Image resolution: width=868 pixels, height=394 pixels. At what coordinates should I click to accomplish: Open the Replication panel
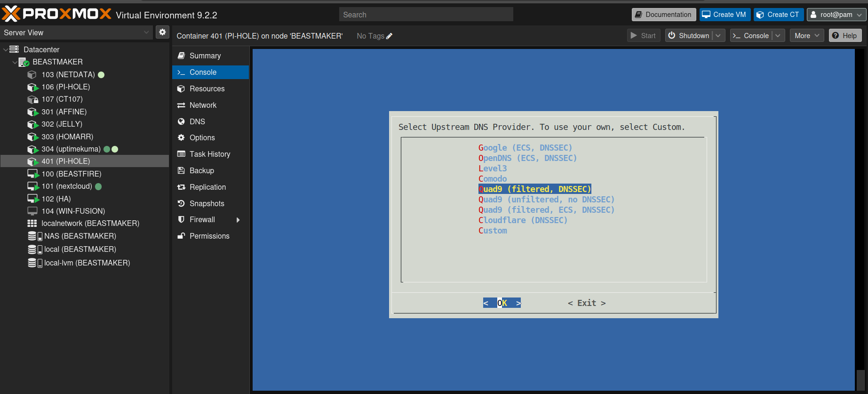(x=210, y=187)
